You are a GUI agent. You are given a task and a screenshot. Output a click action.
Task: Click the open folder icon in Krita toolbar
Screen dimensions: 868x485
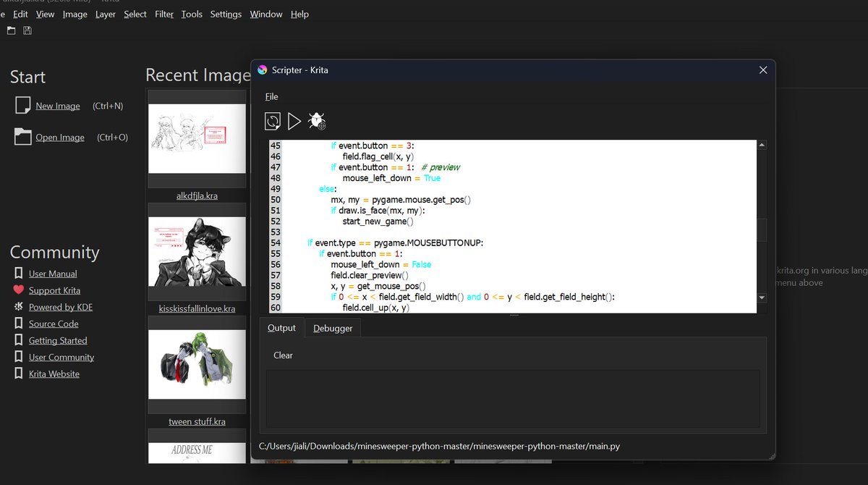coord(11,30)
